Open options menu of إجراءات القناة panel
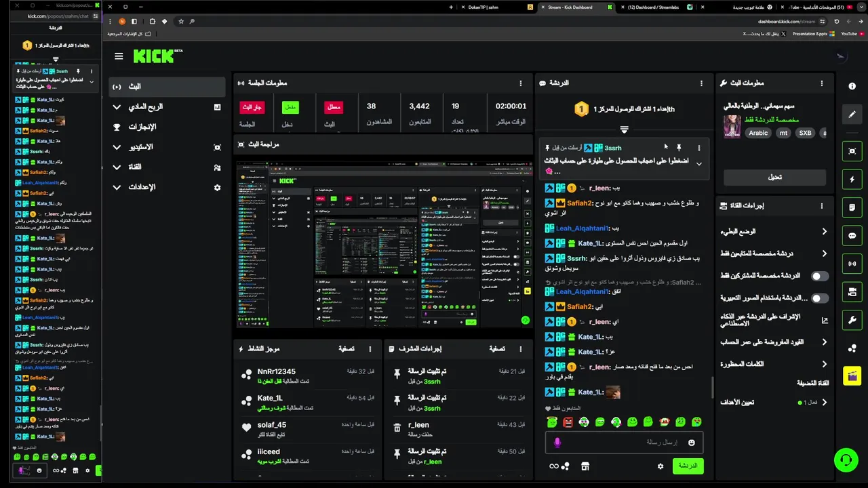868x488 pixels. tap(822, 206)
